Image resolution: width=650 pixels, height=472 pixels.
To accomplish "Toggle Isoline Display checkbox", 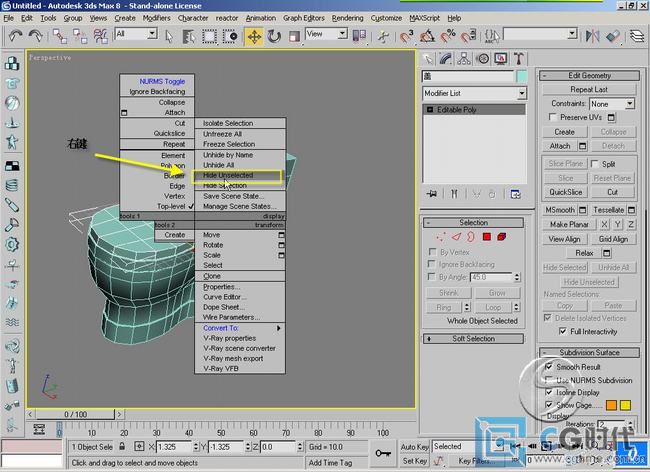I will (548, 392).
